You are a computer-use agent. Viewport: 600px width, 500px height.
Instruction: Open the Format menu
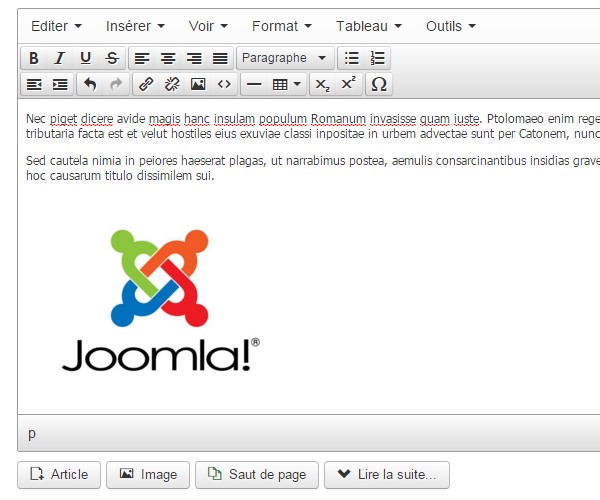tap(282, 26)
